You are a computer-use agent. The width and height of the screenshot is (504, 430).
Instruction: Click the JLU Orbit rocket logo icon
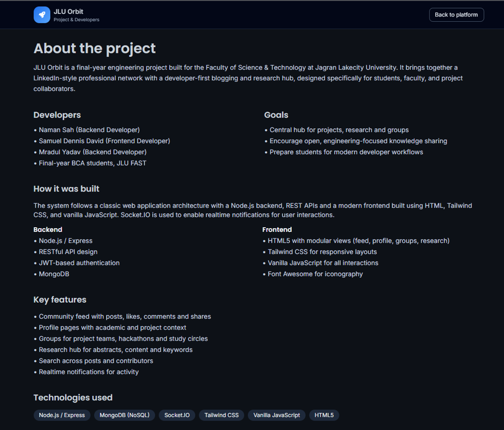tap(42, 15)
